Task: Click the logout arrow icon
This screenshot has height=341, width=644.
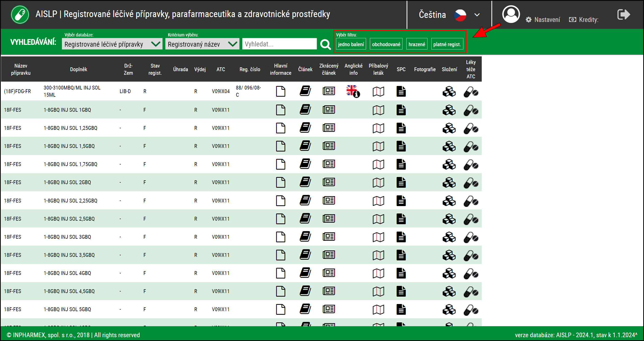Action: (624, 14)
